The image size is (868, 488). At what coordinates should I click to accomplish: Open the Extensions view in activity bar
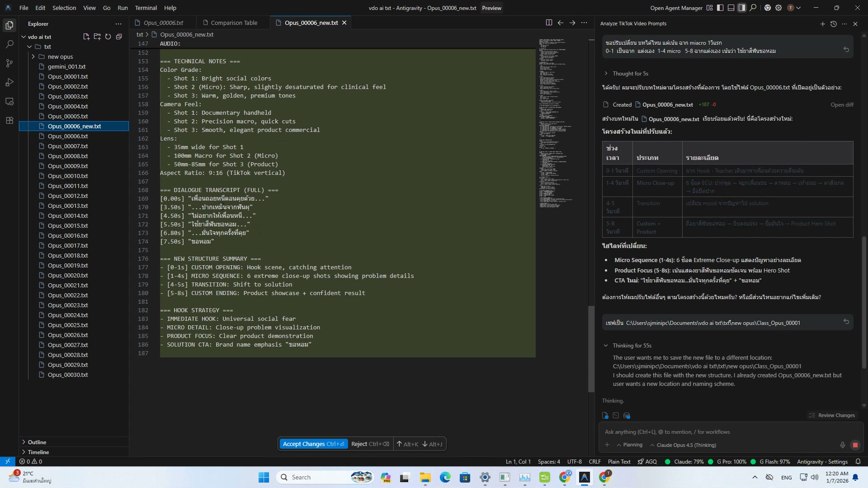9,121
